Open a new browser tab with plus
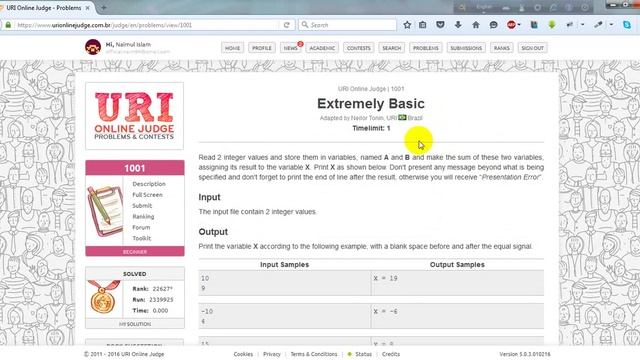Image resolution: width=640 pixels, height=360 pixels. tap(104, 8)
